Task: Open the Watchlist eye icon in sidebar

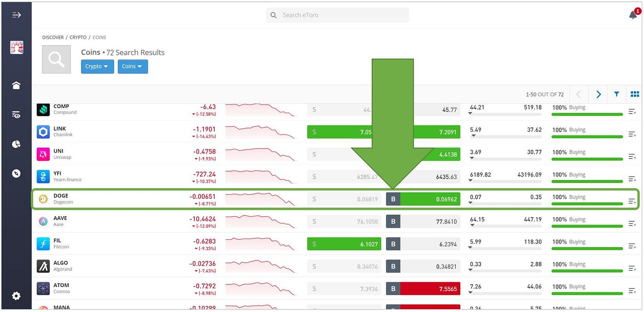Action: (x=17, y=115)
